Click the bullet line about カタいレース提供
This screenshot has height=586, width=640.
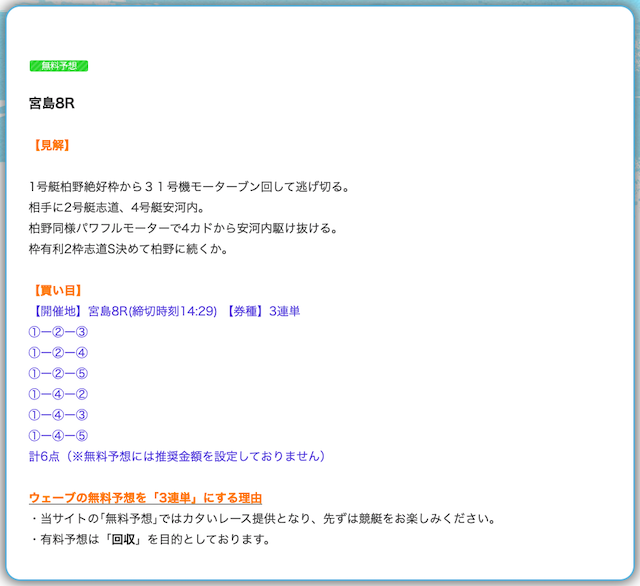263,519
